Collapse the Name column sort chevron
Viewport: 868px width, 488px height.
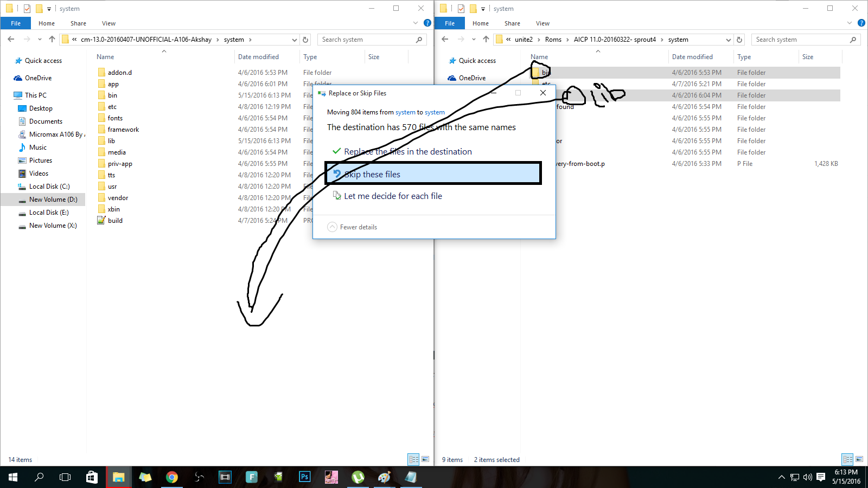click(x=164, y=51)
